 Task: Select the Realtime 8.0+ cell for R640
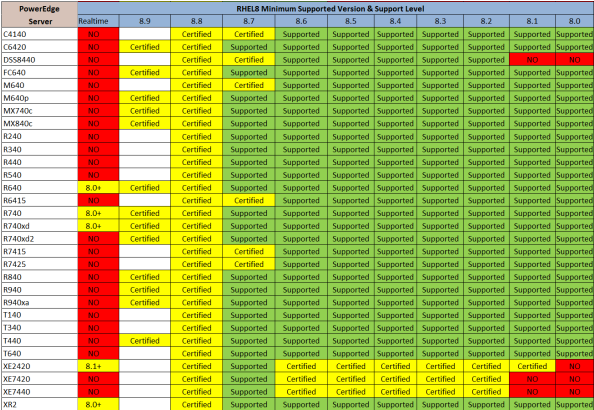[98, 188]
